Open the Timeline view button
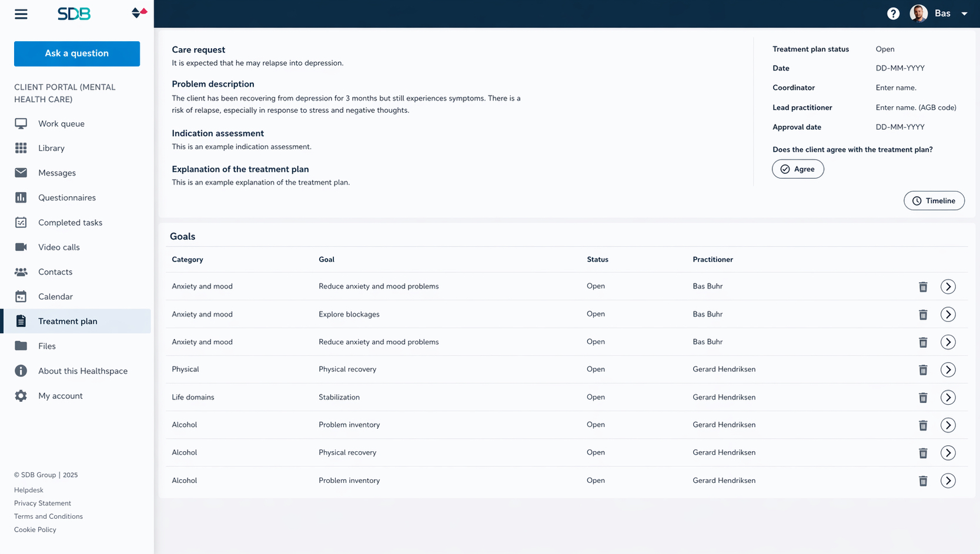This screenshot has width=980, height=554. [x=934, y=201]
